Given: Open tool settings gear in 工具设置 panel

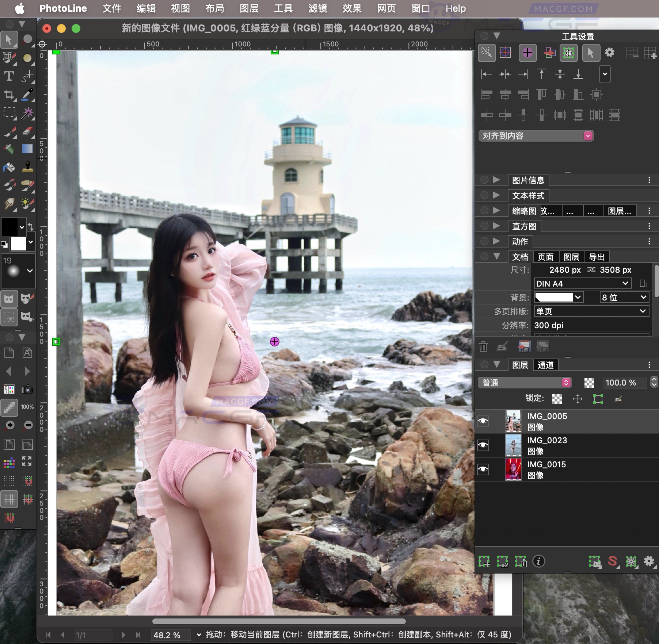Looking at the screenshot, I should coord(609,53).
